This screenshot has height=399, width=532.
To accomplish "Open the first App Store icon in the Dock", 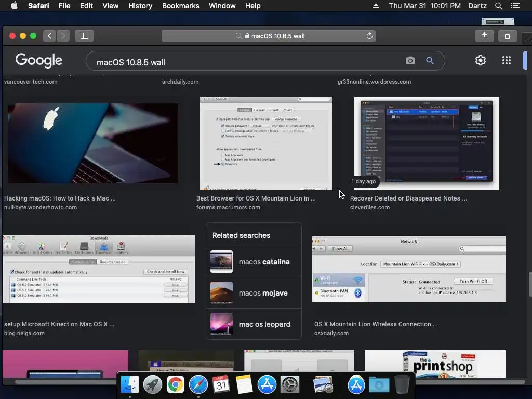I will tap(267, 385).
